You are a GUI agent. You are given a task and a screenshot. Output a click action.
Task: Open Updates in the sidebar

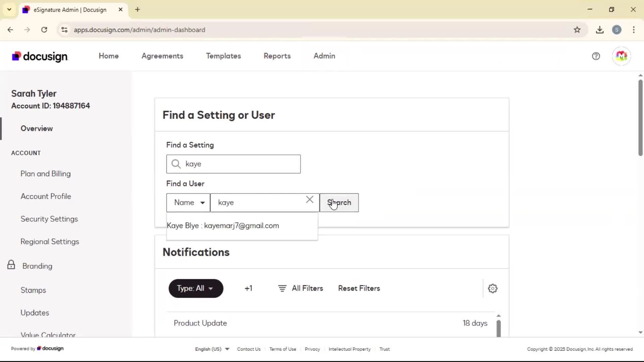click(35, 313)
